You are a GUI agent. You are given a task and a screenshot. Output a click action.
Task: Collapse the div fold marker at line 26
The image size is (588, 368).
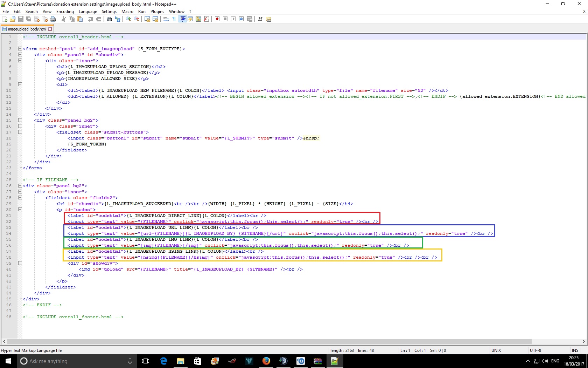(20, 186)
